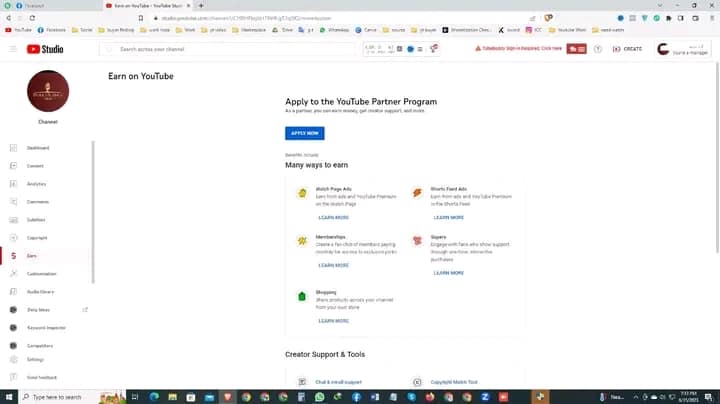
Task: Open the Comments section icon
Action: click(x=14, y=202)
